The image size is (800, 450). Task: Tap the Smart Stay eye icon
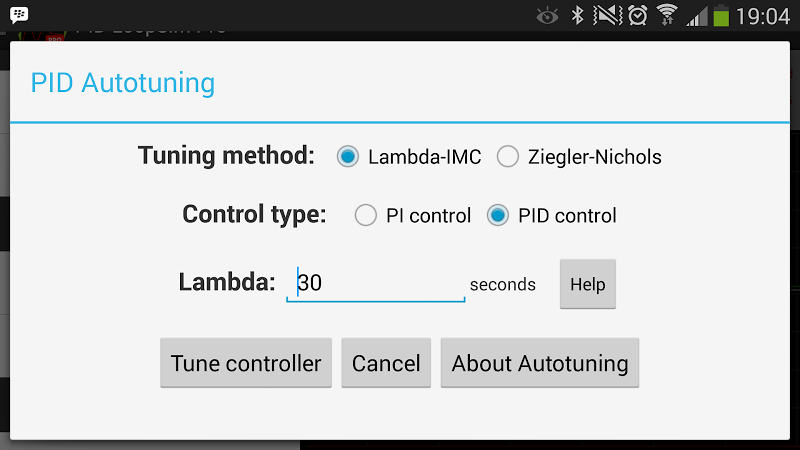click(x=547, y=15)
